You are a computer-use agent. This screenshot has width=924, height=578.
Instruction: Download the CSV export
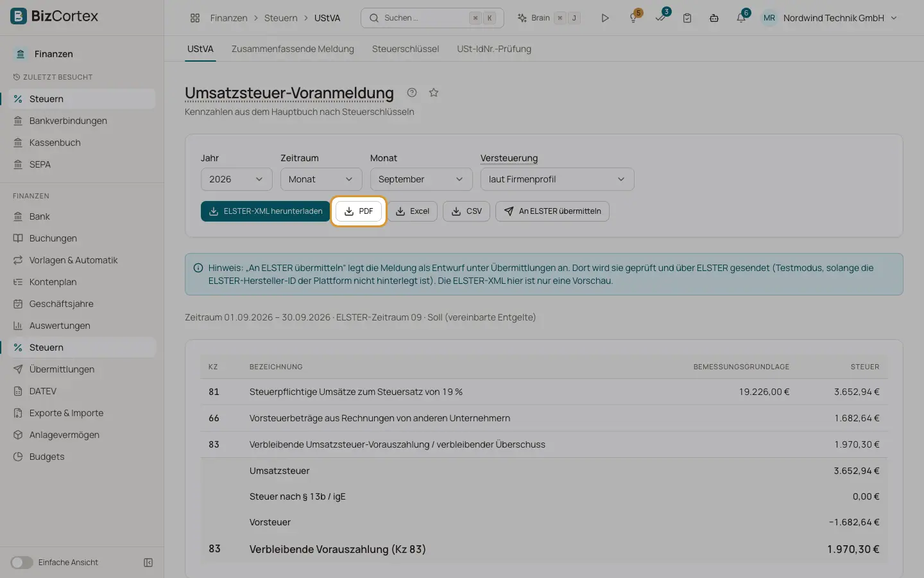(x=466, y=211)
